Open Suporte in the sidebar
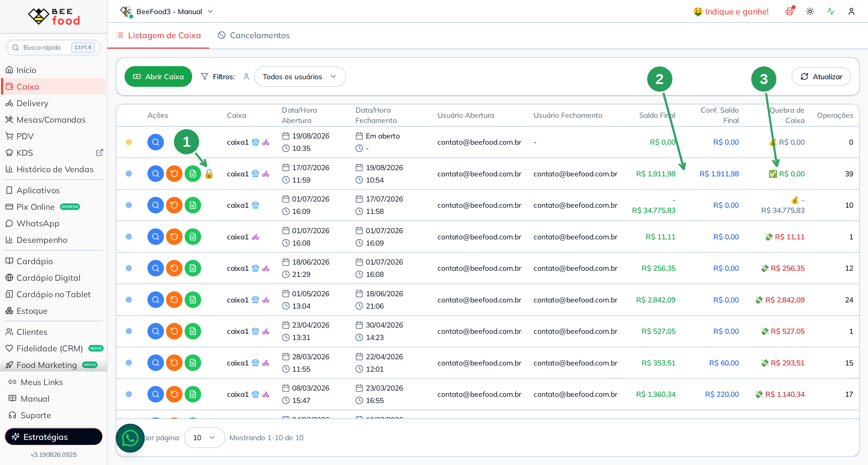The image size is (868, 465). click(53, 415)
